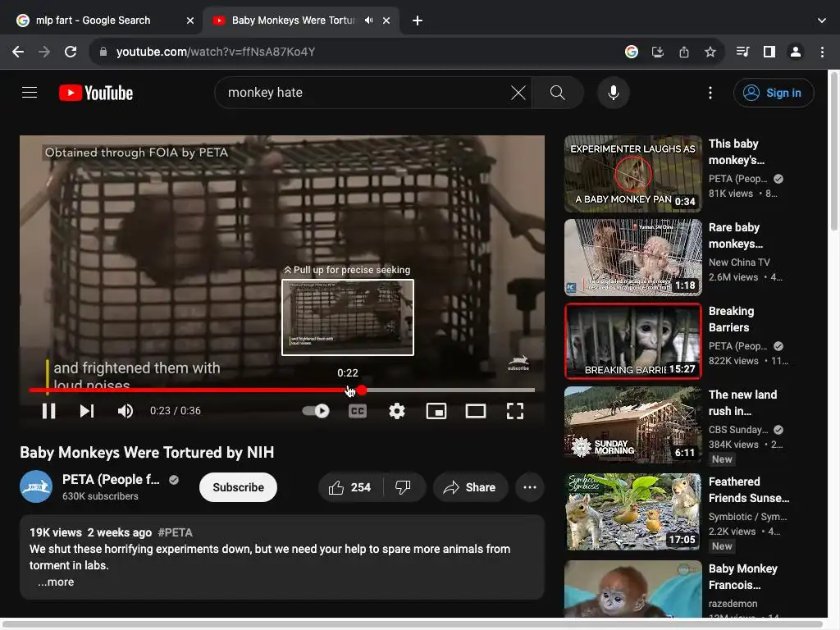This screenshot has height=630, width=840.
Task: Open the browser profile icon
Action: [x=796, y=52]
